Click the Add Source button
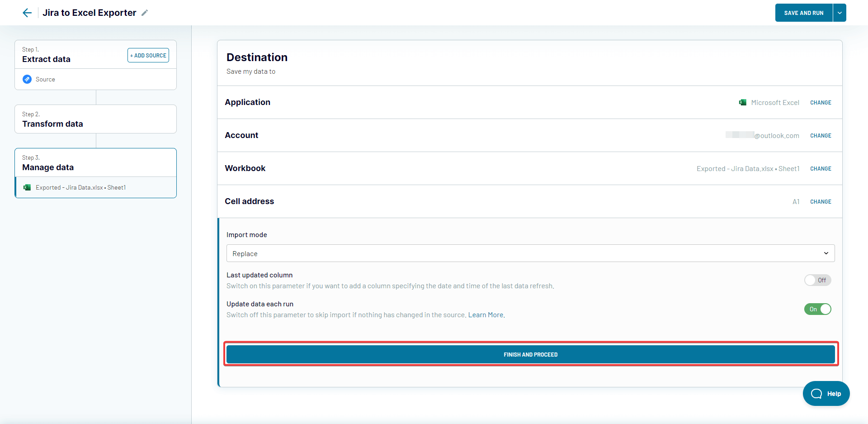Screen dimensions: 868x424 click(148, 55)
